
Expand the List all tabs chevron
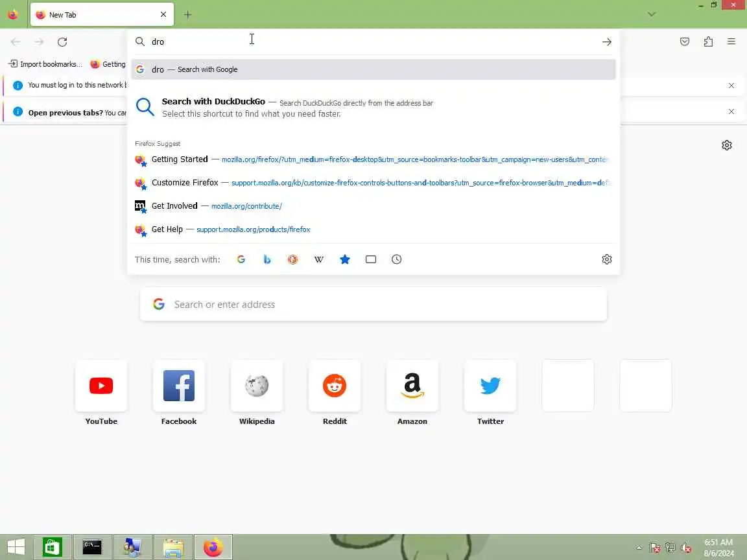coord(651,14)
